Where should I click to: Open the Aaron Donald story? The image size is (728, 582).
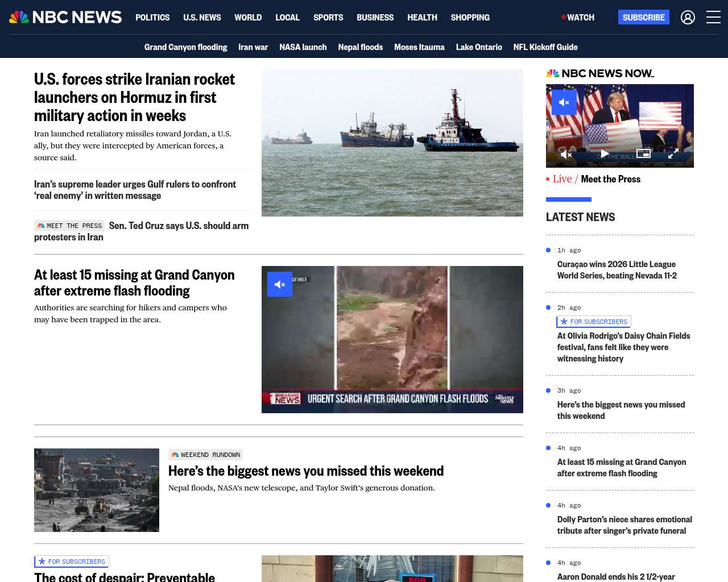coord(616,576)
